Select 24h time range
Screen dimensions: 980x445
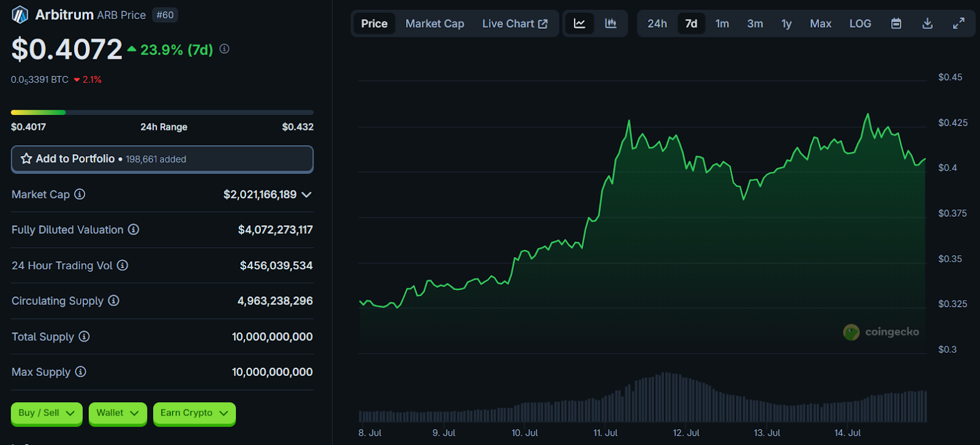(657, 23)
